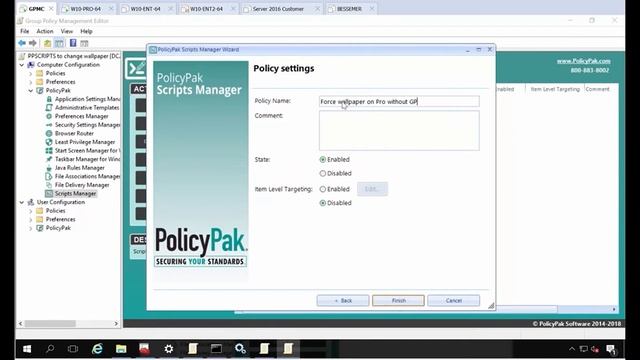Click Item Level Targeting column header

coord(555,89)
